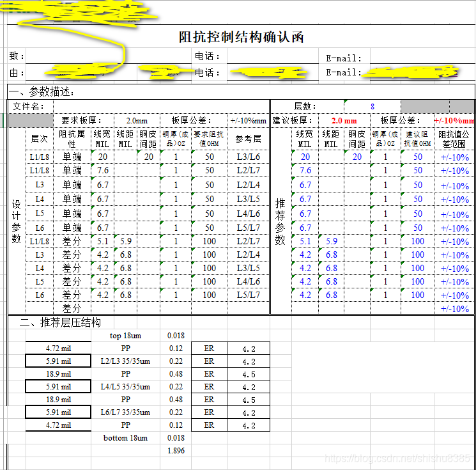Select the 阻抗值公差范围 column header
Image resolution: width=476 pixels, height=470 pixels.
(x=454, y=139)
